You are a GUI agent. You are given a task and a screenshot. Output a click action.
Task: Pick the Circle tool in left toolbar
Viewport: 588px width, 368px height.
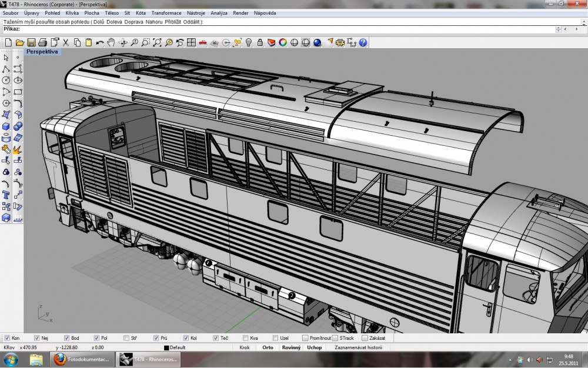tap(6, 80)
